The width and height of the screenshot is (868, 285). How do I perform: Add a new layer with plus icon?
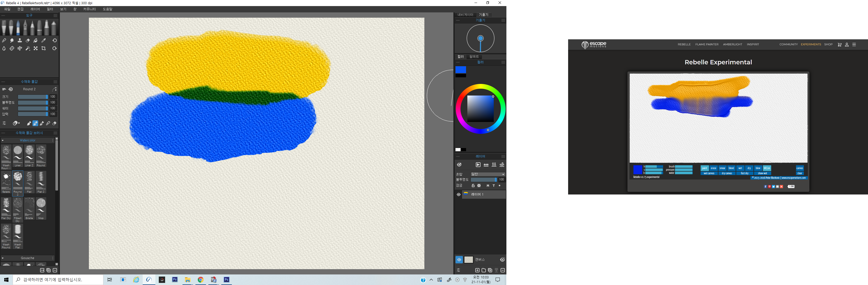pyautogui.click(x=477, y=270)
